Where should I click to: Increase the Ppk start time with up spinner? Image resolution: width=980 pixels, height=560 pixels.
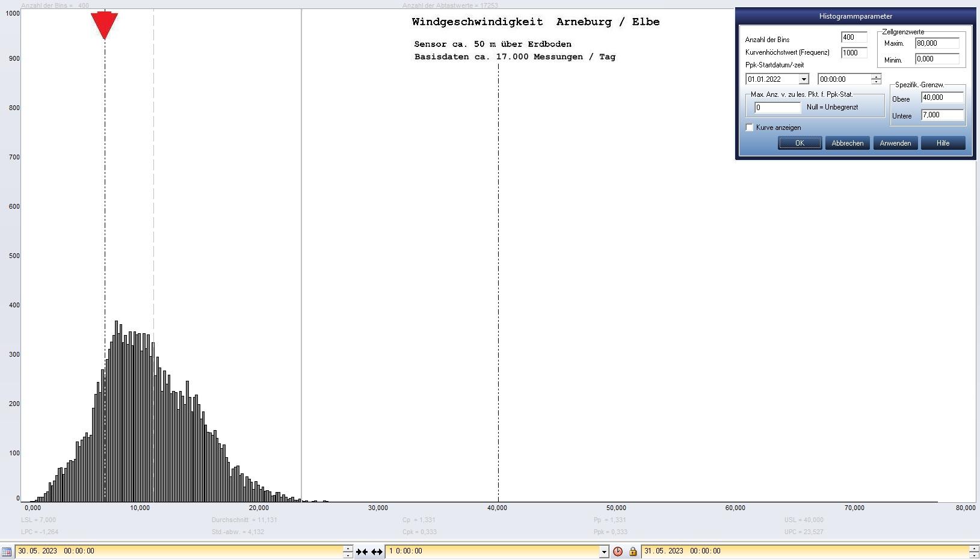876,76
